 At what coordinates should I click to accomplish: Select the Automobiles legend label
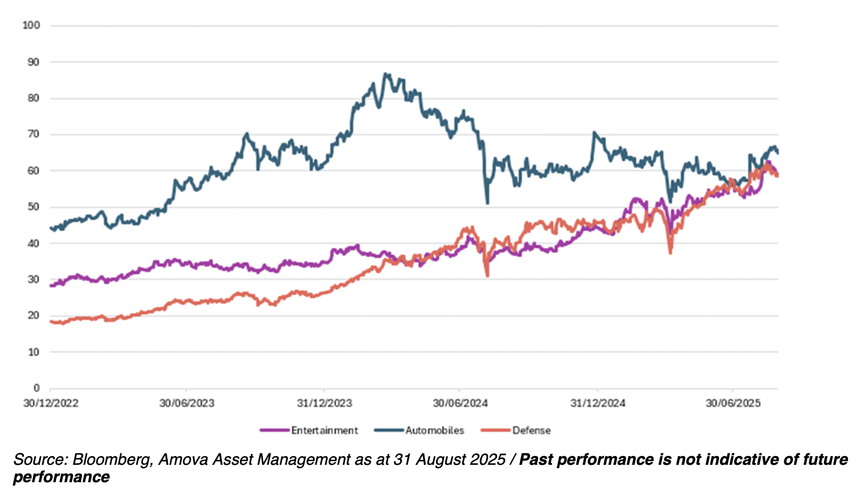coord(434,431)
